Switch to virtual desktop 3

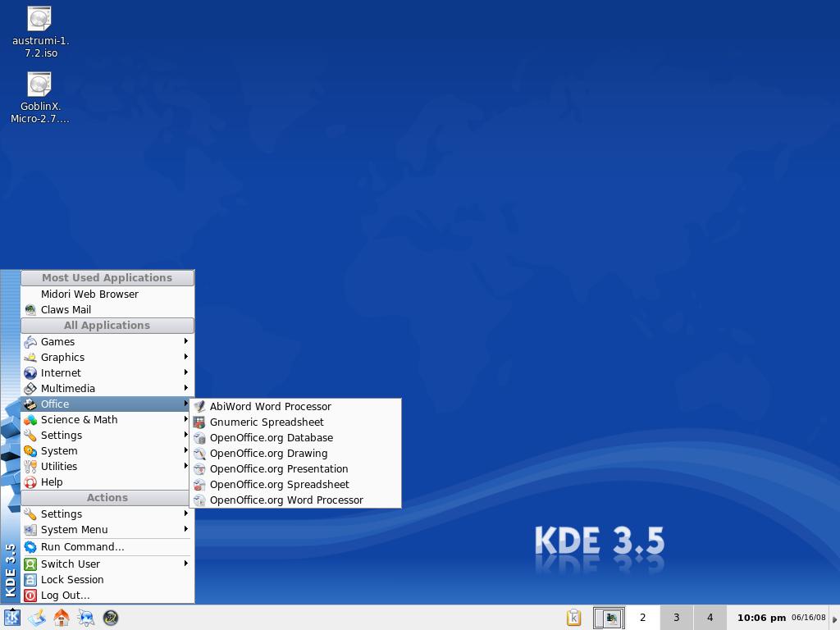676,618
